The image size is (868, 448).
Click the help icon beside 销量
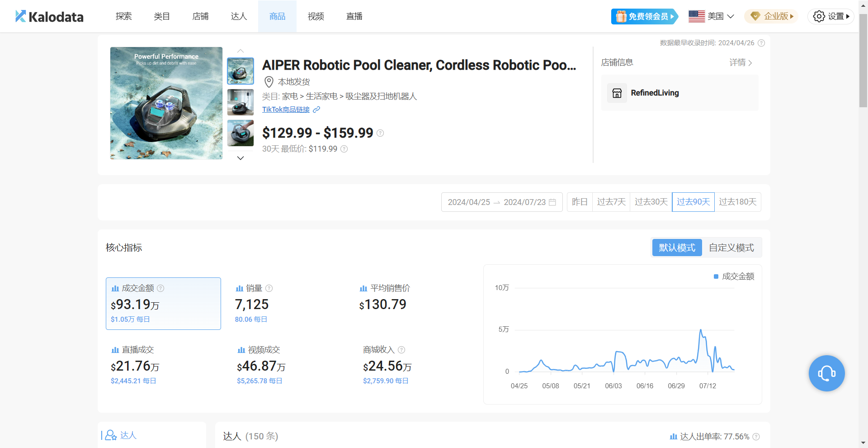click(x=269, y=288)
